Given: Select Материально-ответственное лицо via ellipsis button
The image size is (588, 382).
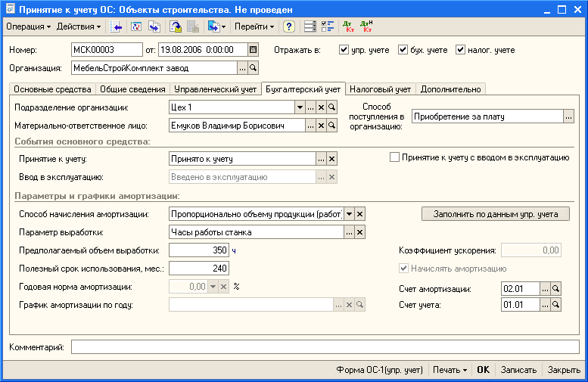Looking at the screenshot, I should pos(310,126).
